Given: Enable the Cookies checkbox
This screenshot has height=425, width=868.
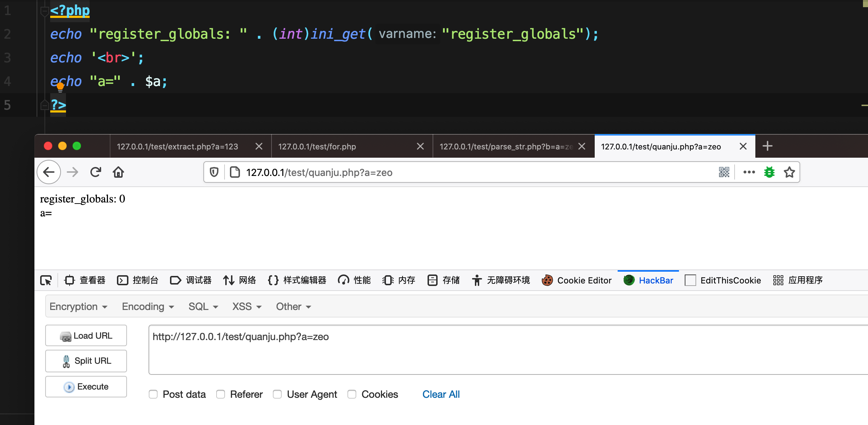Looking at the screenshot, I should point(352,394).
